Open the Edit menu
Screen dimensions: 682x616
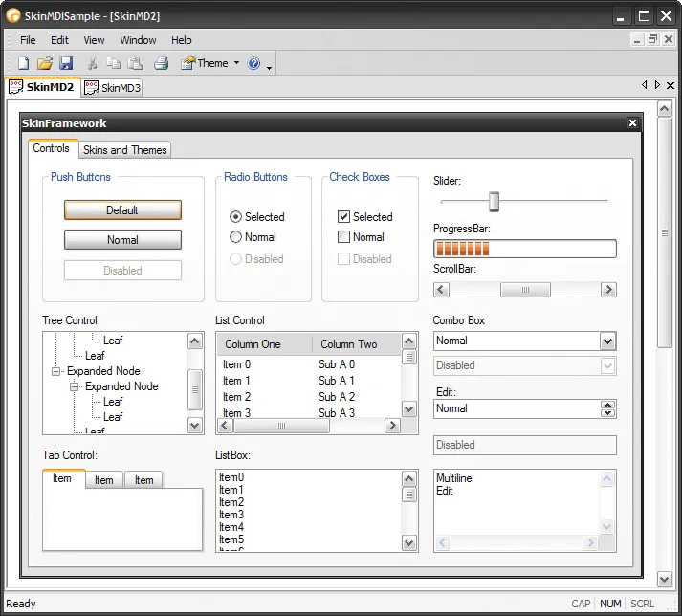pos(59,40)
